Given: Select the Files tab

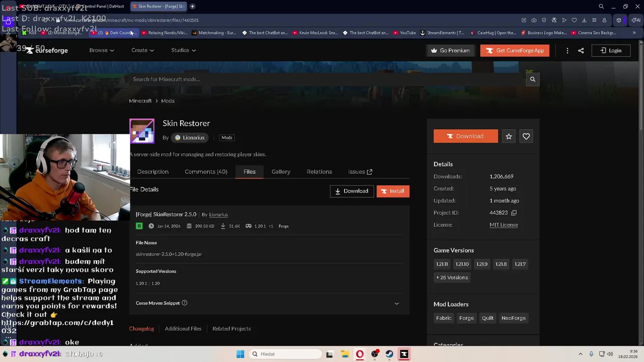Looking at the screenshot, I should 250,171.
